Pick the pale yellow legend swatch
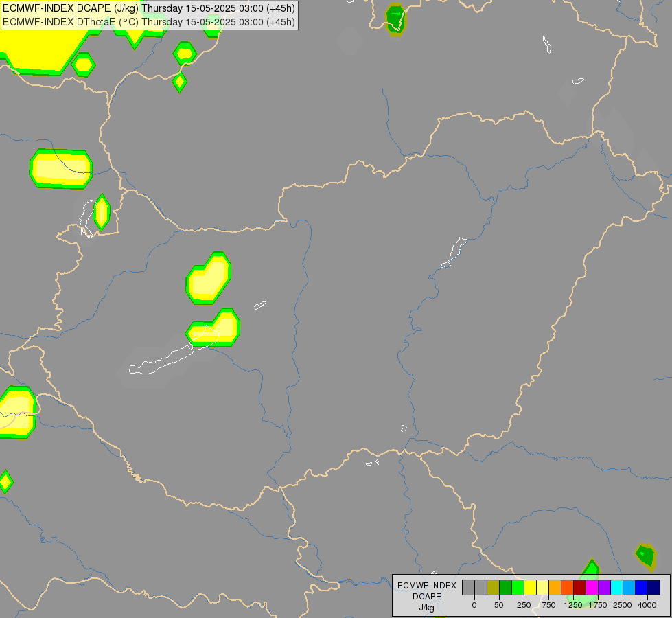Screen dimensions: 672x618 (542, 588)
